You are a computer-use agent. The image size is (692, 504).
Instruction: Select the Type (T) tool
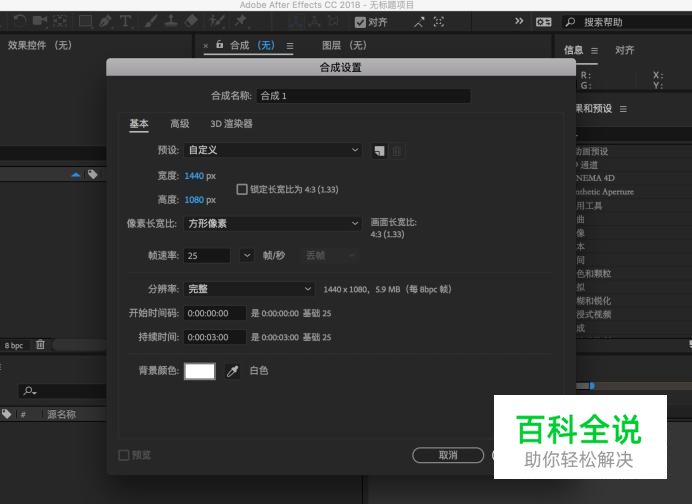click(x=125, y=21)
